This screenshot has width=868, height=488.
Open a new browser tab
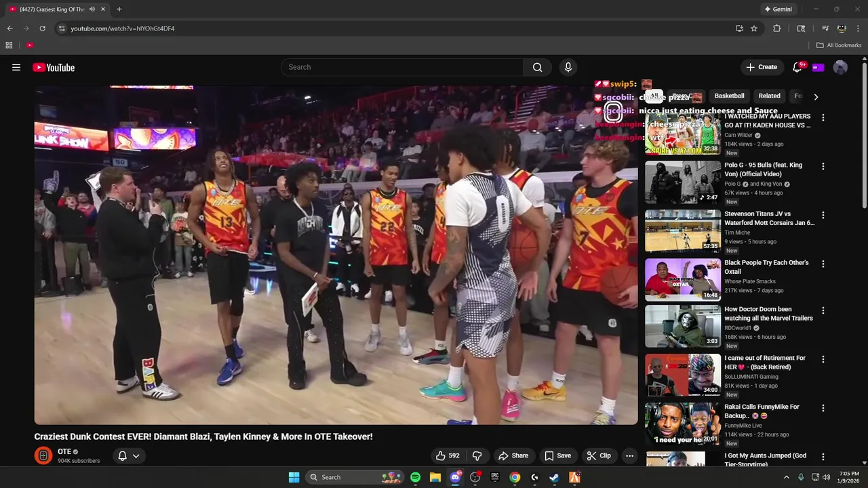[119, 9]
